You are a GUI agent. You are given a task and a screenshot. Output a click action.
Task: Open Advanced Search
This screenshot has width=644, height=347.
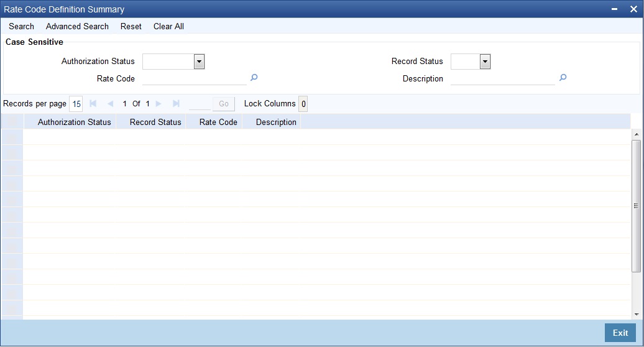(77, 26)
